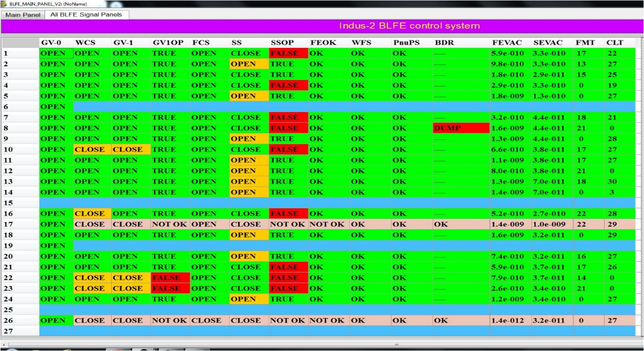Click the WCS column header
Viewport: 644px width, 351px height.
[92, 42]
